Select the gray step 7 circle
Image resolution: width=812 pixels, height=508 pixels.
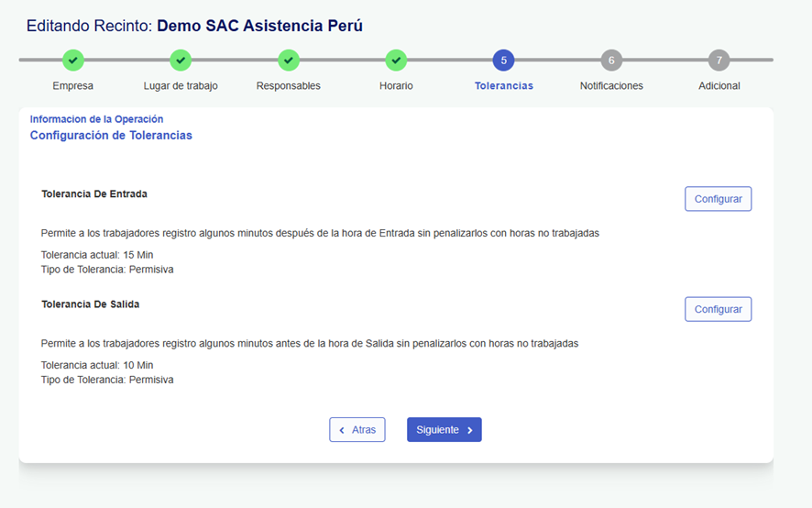tap(719, 61)
